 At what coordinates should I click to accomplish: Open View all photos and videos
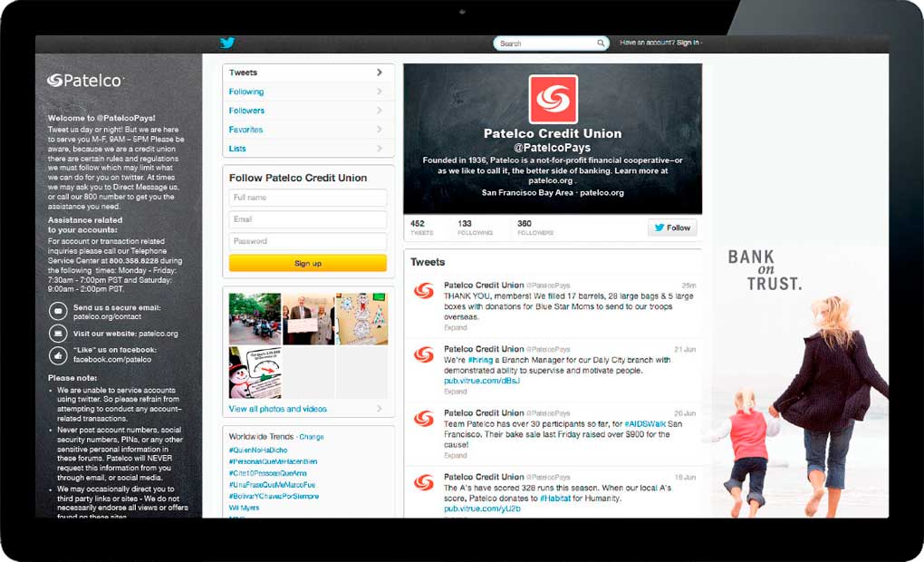tap(277, 409)
